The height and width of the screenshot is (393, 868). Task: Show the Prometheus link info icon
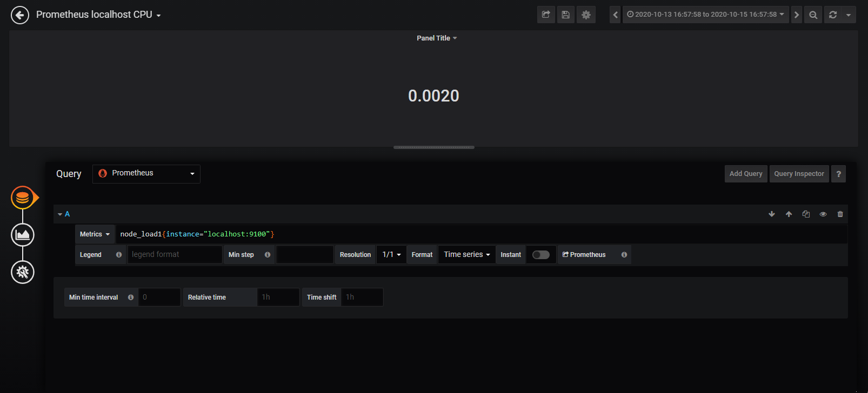pyautogui.click(x=624, y=255)
